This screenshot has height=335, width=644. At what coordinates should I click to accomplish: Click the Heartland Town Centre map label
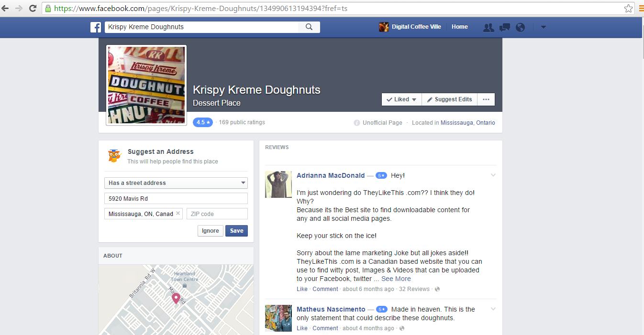coord(185,277)
